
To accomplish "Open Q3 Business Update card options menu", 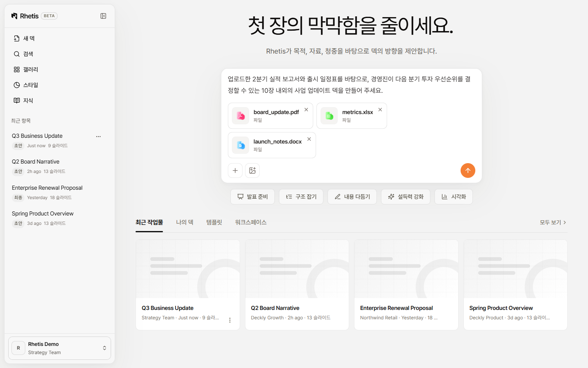I will pyautogui.click(x=230, y=320).
